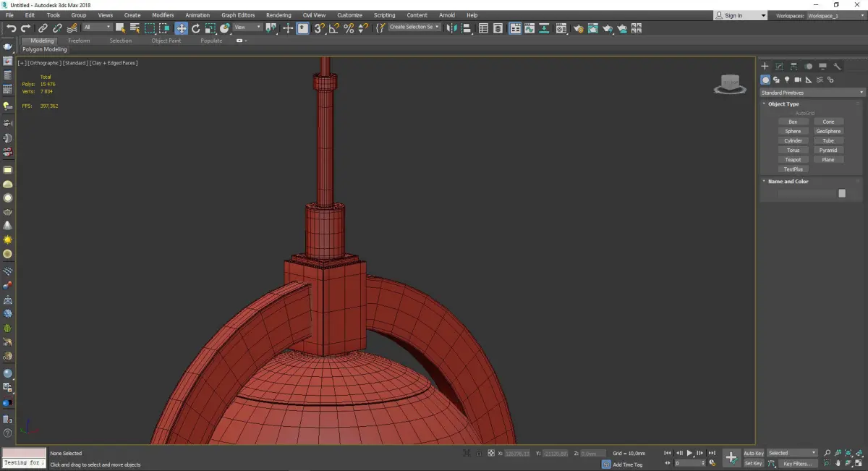Toggle the Auto Key button
The height and width of the screenshot is (471, 868).
[x=753, y=453]
